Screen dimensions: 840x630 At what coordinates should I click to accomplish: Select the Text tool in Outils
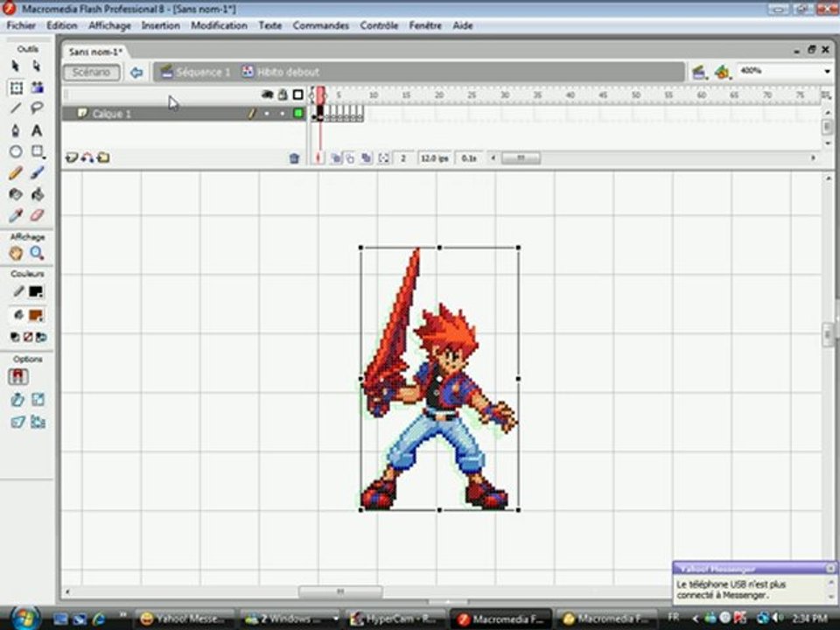[x=37, y=130]
